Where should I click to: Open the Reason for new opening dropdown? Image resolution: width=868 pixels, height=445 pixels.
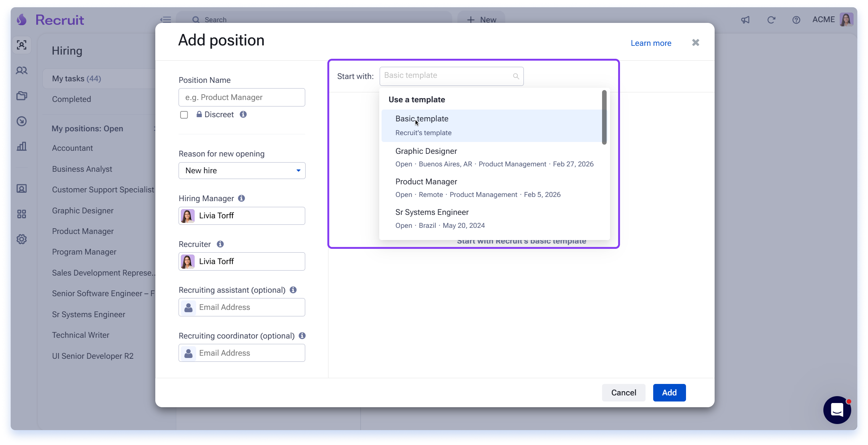[242, 171]
